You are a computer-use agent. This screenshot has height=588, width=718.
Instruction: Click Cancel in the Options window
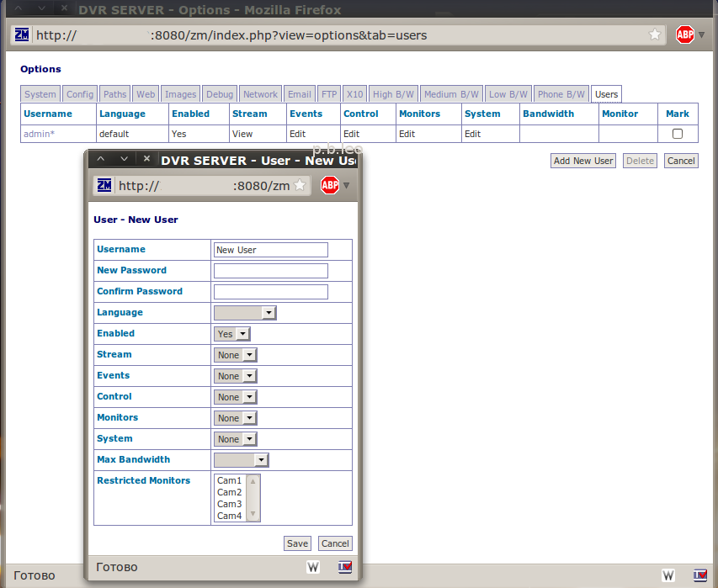click(x=681, y=161)
